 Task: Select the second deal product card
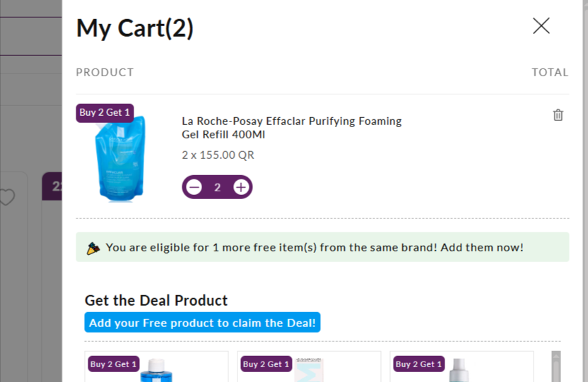pyautogui.click(x=309, y=367)
